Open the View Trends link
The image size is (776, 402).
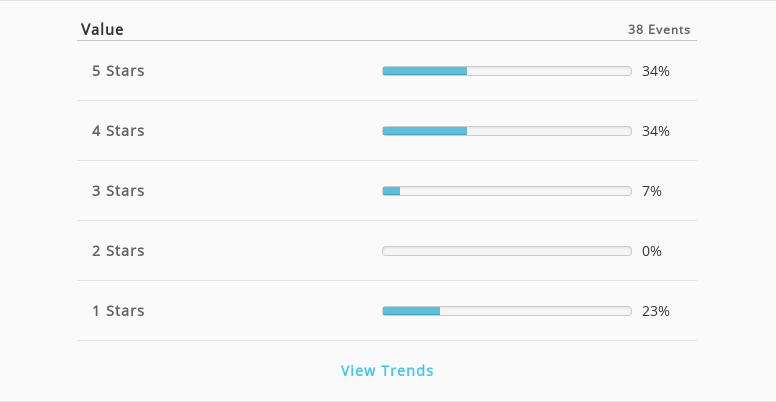387,370
